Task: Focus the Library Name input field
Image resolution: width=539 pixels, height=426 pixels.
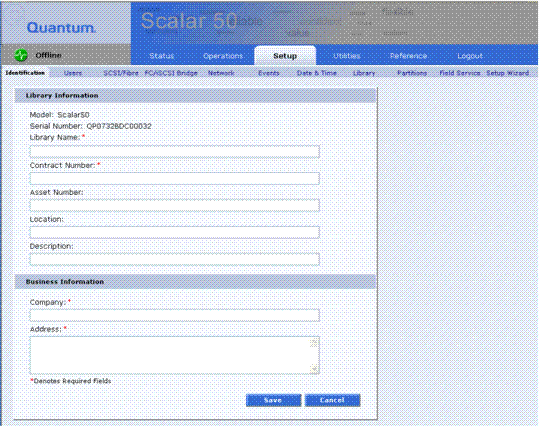Action: pos(175,152)
